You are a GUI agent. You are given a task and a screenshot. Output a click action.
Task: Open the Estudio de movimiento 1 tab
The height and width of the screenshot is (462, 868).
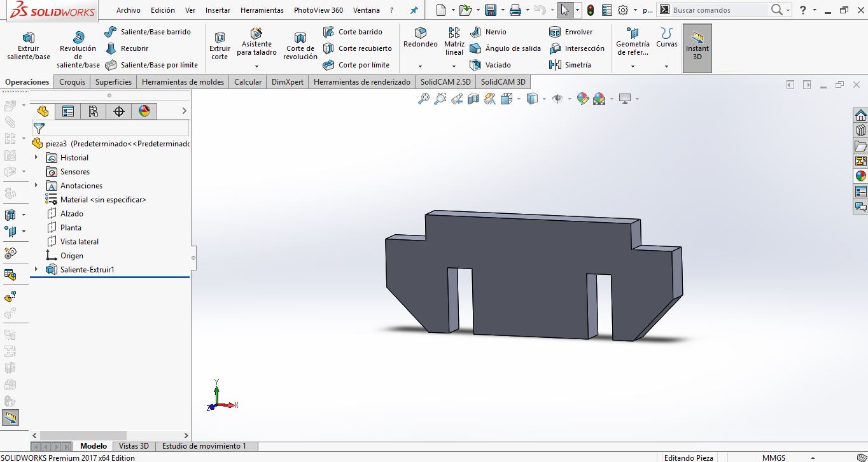click(x=204, y=446)
